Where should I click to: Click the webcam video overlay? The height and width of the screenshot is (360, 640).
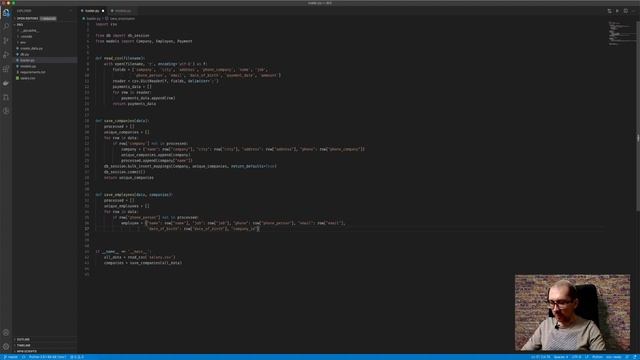tap(572, 312)
